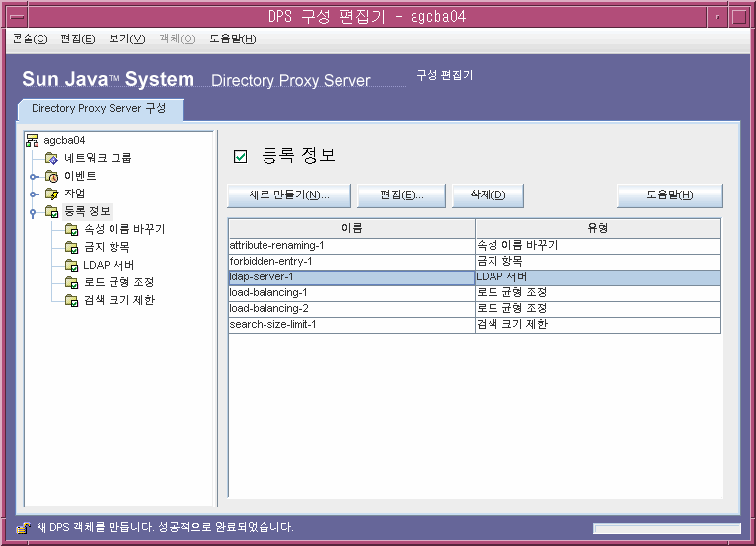
Task: Open the 보기(V) menu
Action: pyautogui.click(x=126, y=39)
